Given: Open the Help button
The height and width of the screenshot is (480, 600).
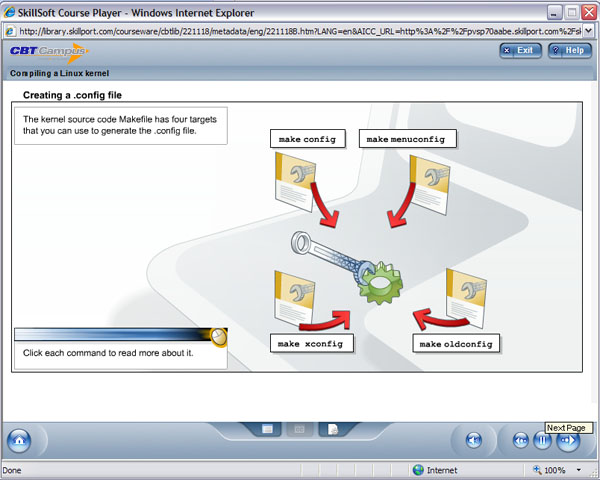Looking at the screenshot, I should click(x=570, y=50).
